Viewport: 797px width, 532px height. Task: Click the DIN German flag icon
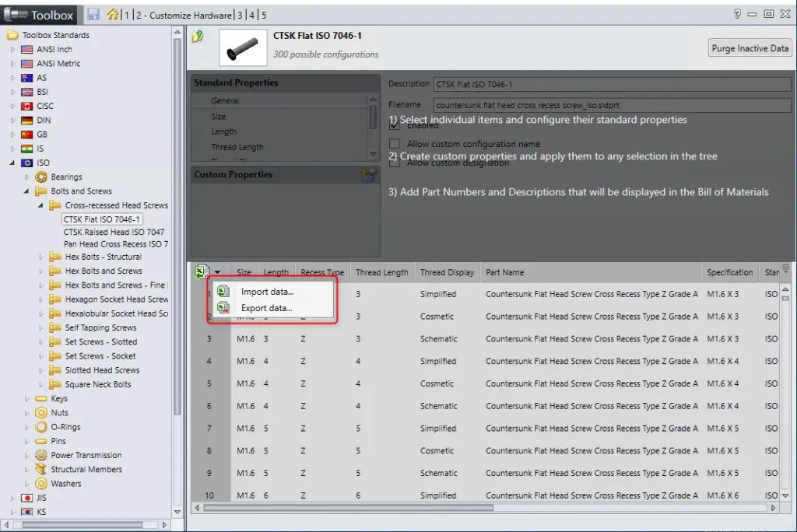(27, 121)
